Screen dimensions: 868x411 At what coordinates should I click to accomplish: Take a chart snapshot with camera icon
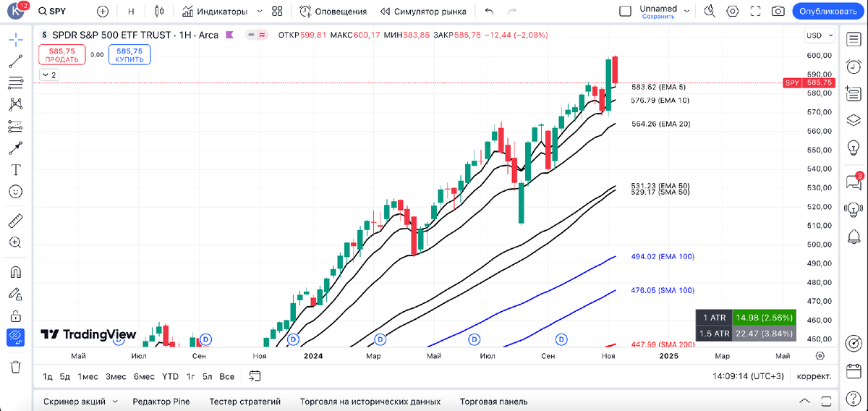click(778, 12)
